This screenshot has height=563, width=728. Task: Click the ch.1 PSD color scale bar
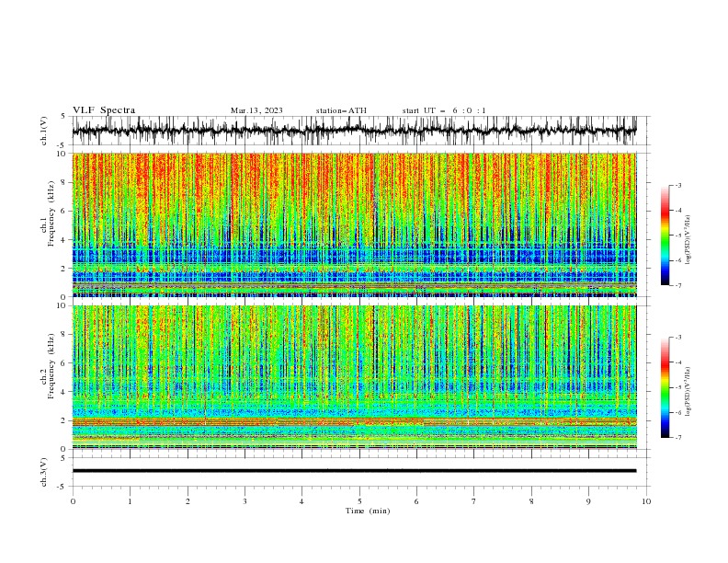[665, 236]
